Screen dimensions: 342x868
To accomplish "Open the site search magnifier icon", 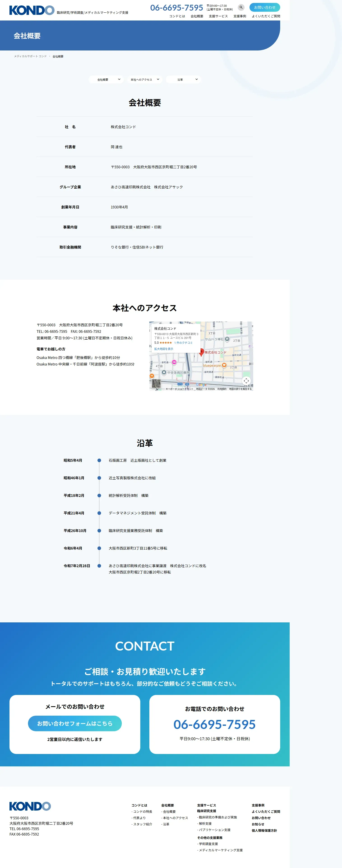I will coord(241,7).
